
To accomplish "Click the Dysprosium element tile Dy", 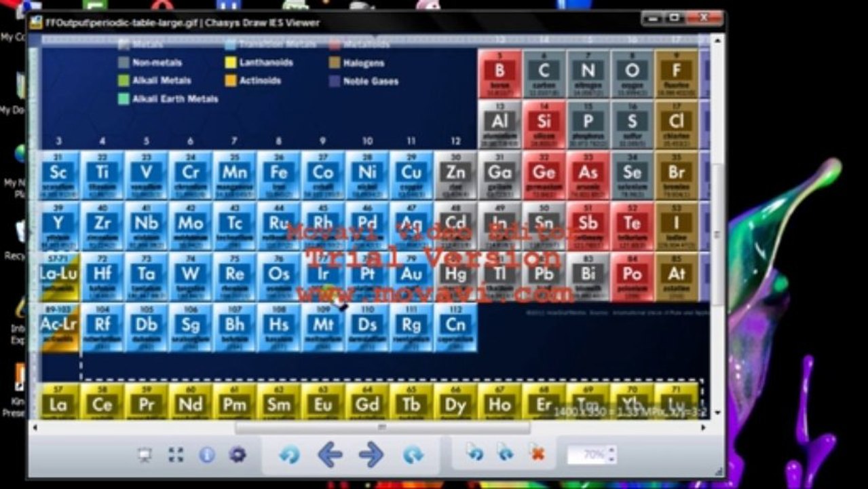I will point(455,401).
